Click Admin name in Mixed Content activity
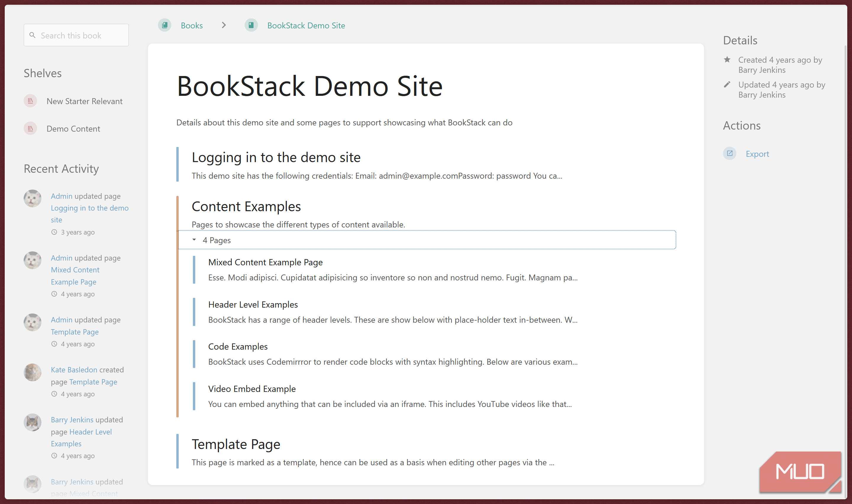The image size is (852, 504). click(x=62, y=258)
